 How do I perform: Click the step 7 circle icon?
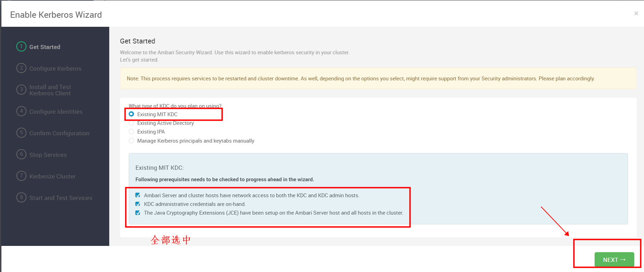click(x=21, y=176)
